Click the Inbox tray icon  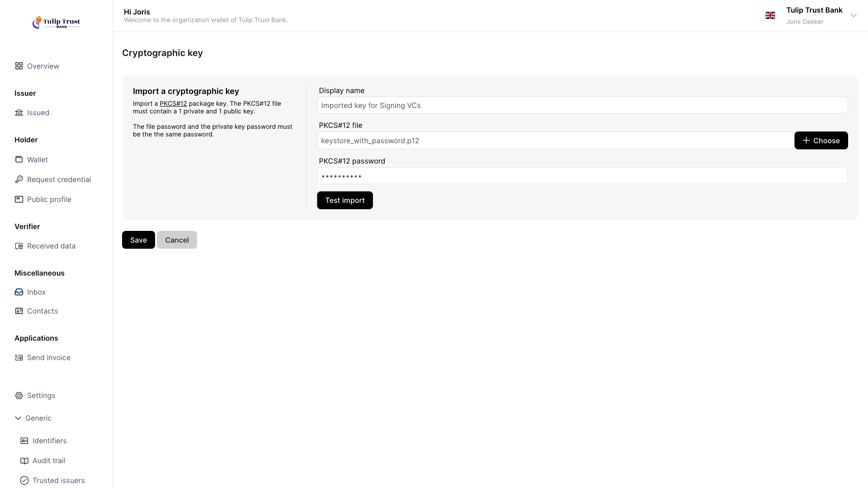[19, 292]
